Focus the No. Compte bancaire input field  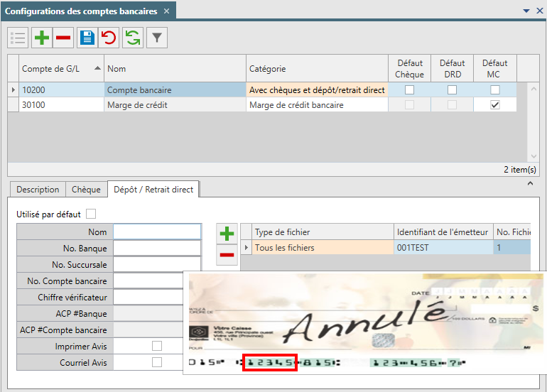(x=148, y=281)
